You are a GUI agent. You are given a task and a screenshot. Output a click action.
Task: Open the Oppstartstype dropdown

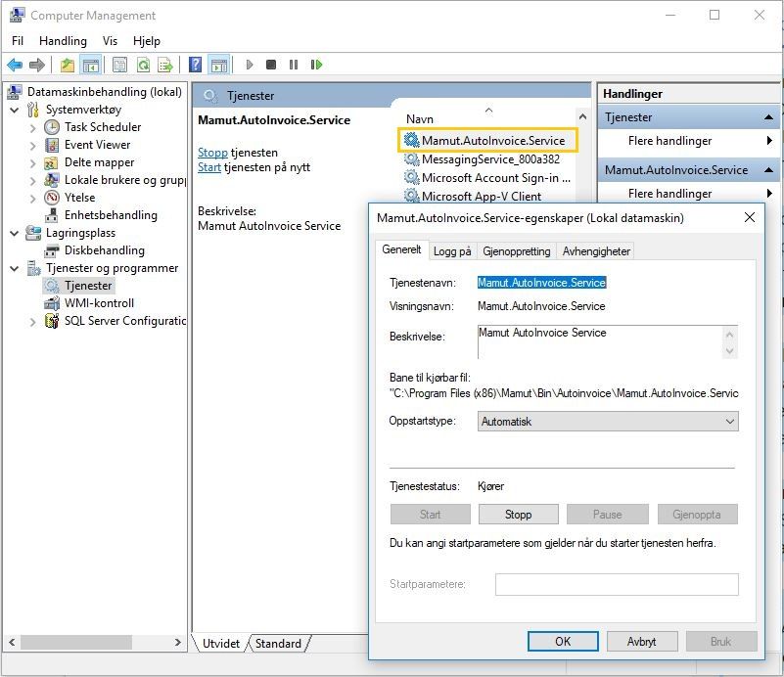point(608,422)
